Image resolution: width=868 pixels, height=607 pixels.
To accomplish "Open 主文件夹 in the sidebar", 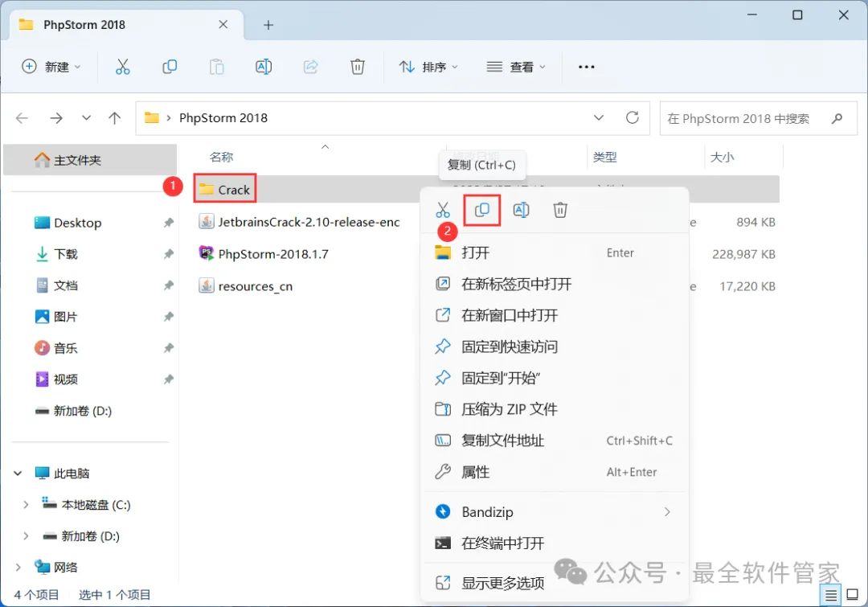I will coord(90,160).
